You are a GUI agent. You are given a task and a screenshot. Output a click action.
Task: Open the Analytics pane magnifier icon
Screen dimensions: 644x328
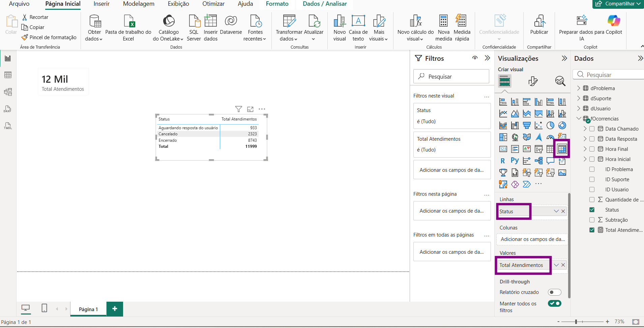pyautogui.click(x=560, y=81)
